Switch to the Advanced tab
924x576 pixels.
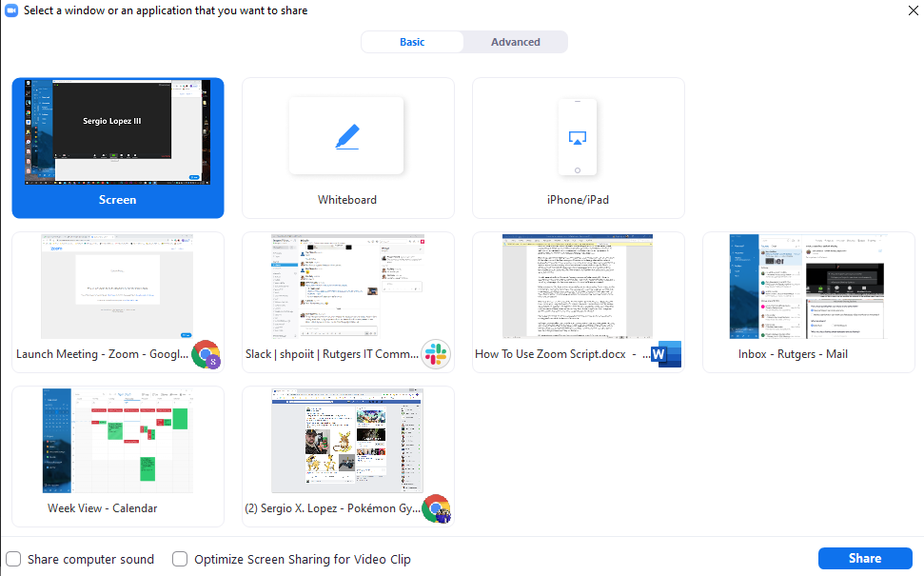515,42
